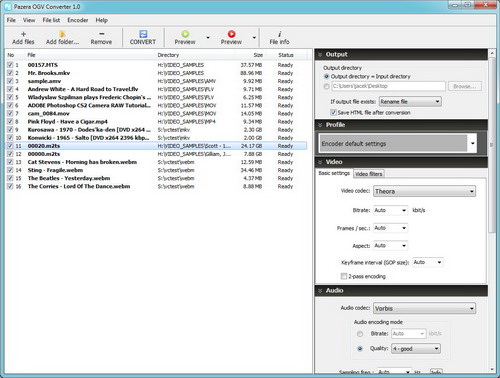500x378 pixels.
Task: Select The Corries - Lord Of The Dance.webm
Action: point(156,186)
